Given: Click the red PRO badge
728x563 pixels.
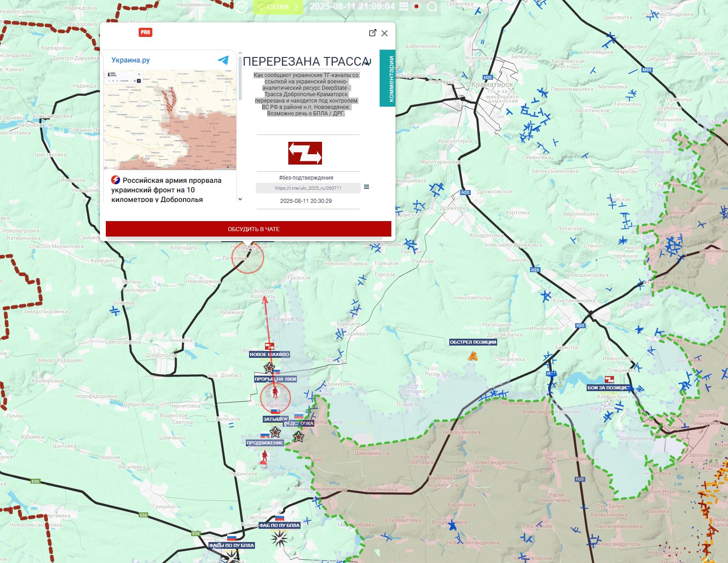Looking at the screenshot, I should pyautogui.click(x=146, y=32).
